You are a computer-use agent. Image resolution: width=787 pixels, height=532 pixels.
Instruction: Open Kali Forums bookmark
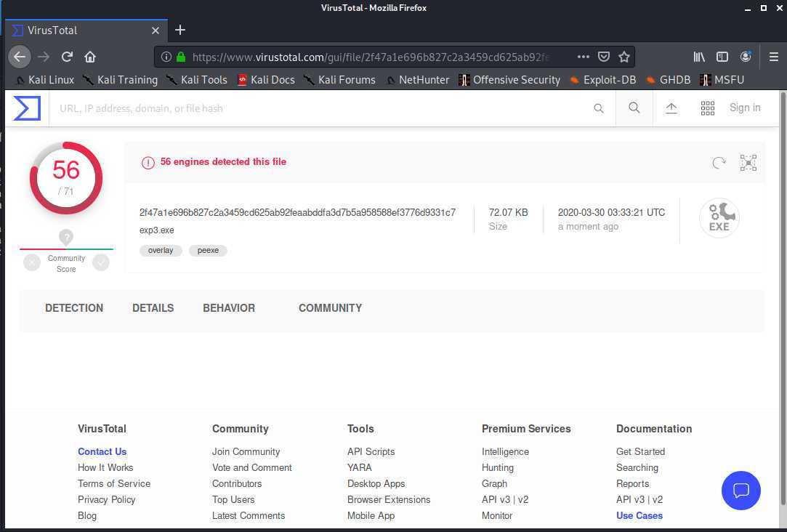tap(340, 80)
